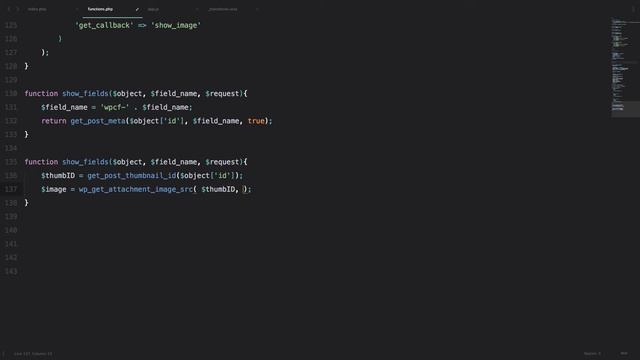Switch to the index.php tab

(37, 9)
